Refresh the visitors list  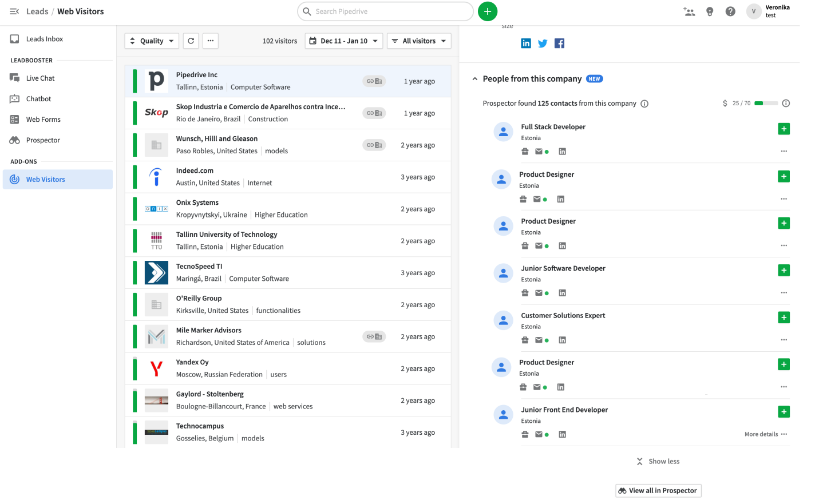click(191, 41)
